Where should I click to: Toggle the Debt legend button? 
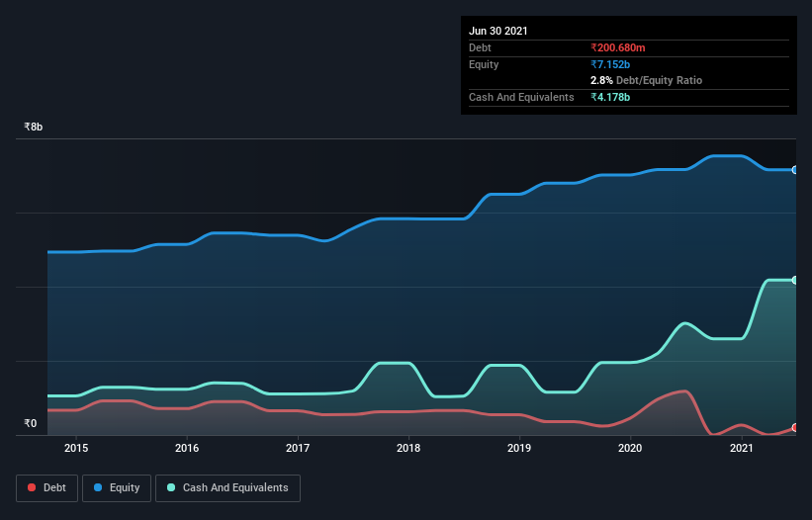pos(46,488)
